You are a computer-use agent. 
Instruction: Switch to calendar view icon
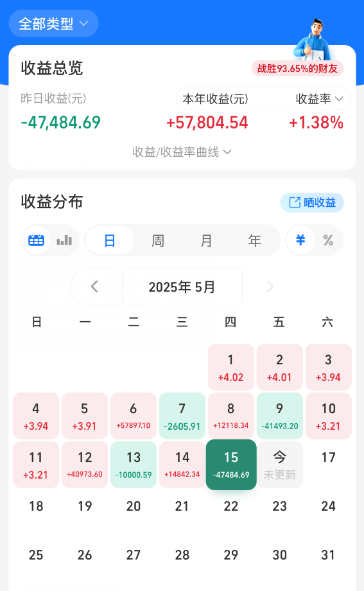pos(37,240)
